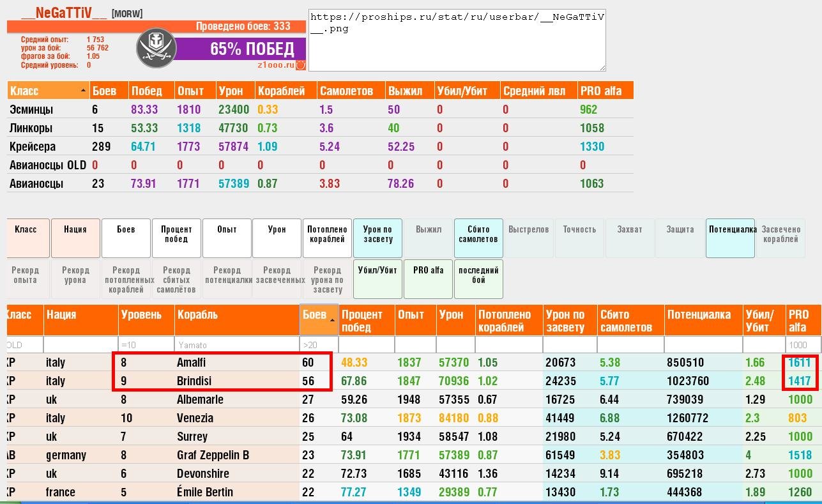Image resolution: width=822 pixels, height=504 pixels.
Task: Click the последний бой button
Action: point(478,279)
